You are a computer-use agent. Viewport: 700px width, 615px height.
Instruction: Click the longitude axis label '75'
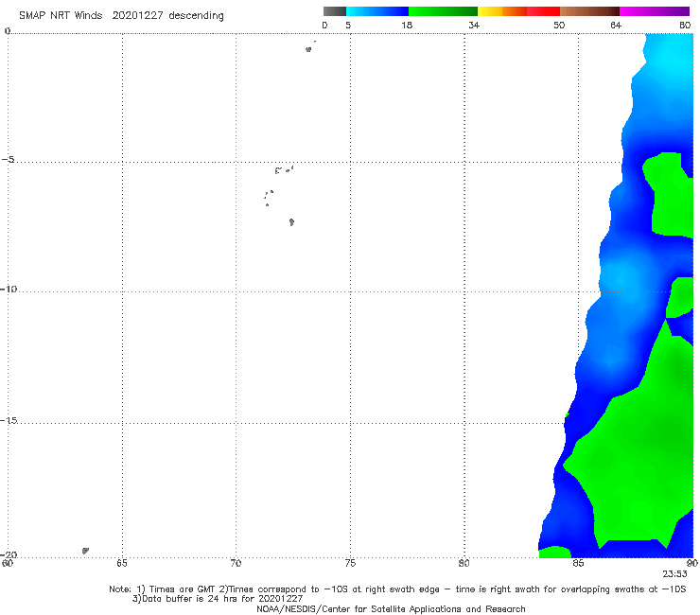tap(350, 563)
